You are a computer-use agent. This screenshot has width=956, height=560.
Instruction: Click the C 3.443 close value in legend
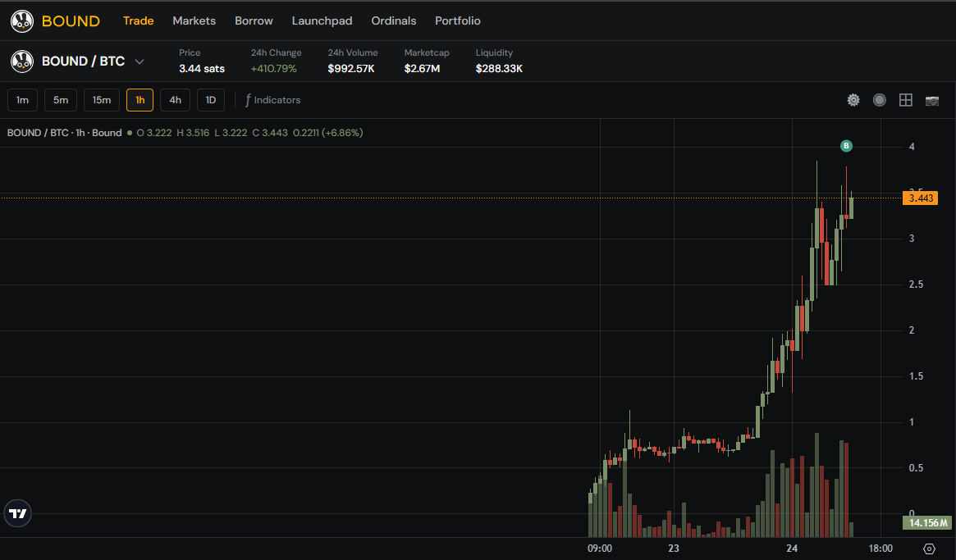pyautogui.click(x=270, y=133)
